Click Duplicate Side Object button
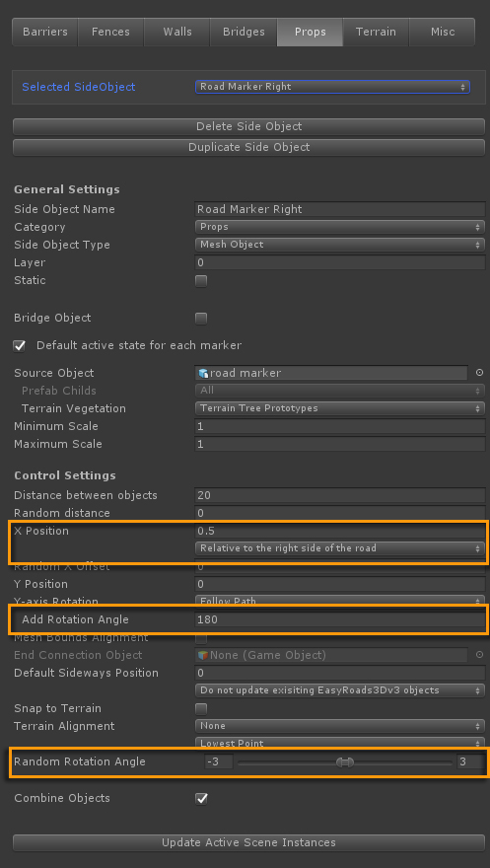The width and height of the screenshot is (490, 868). tap(248, 148)
